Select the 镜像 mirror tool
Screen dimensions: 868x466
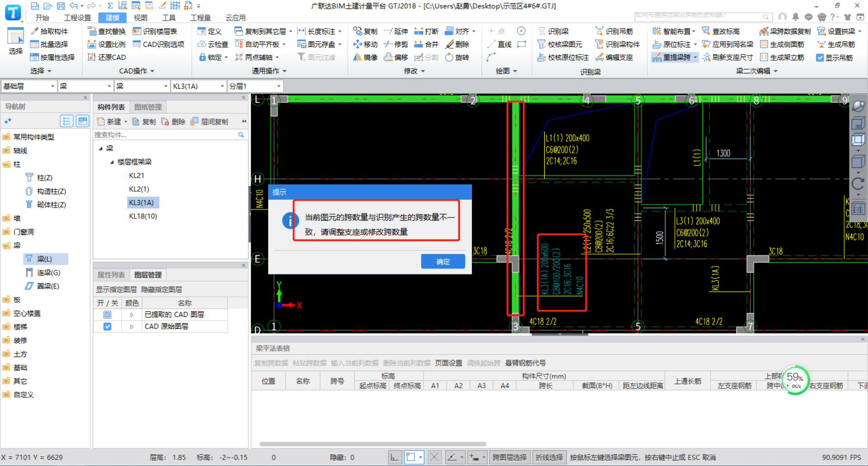[x=365, y=57]
